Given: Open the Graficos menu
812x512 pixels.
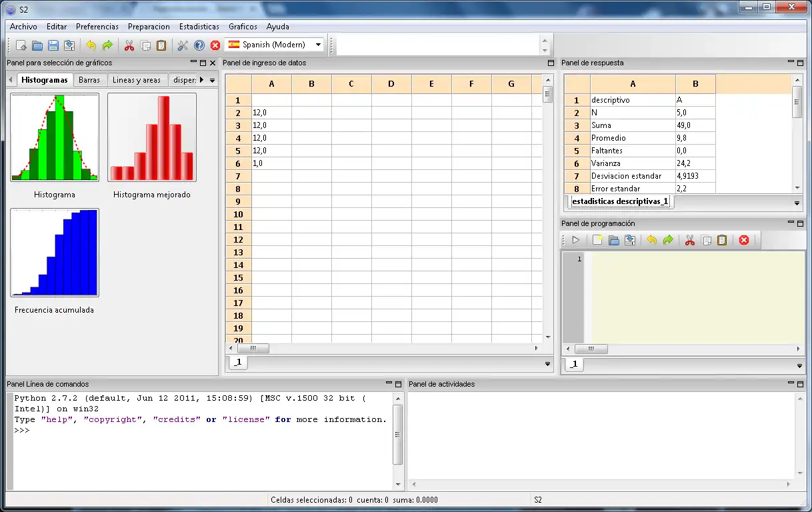Looking at the screenshot, I should coord(243,27).
